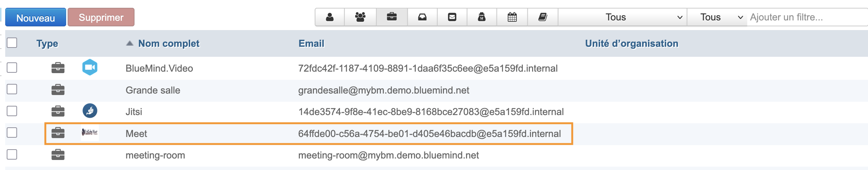Filter by calendar icon
Viewport: 868px width, 170px height.
(512, 17)
